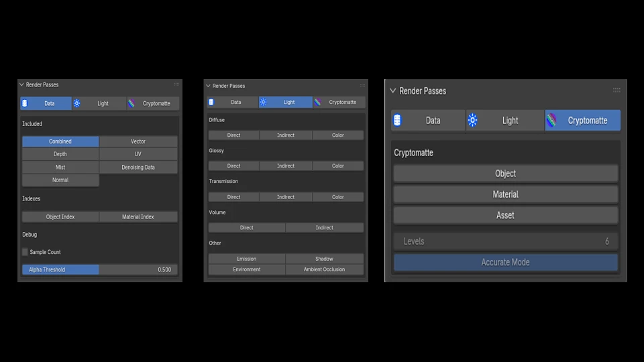The height and width of the screenshot is (362, 644).
Task: Enable the Environment pass
Action: pos(247,269)
